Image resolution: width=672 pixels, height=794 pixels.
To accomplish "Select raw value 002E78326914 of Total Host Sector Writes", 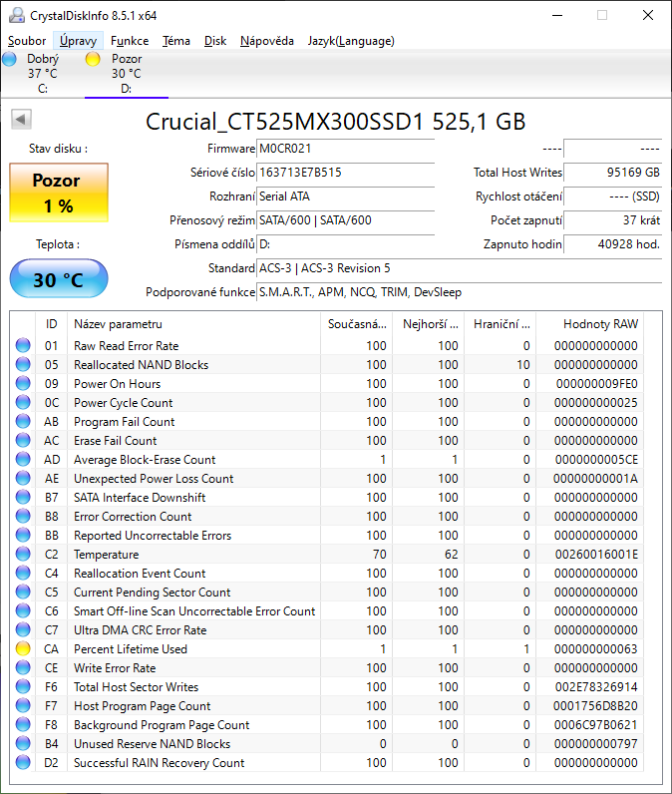I will click(596, 686).
